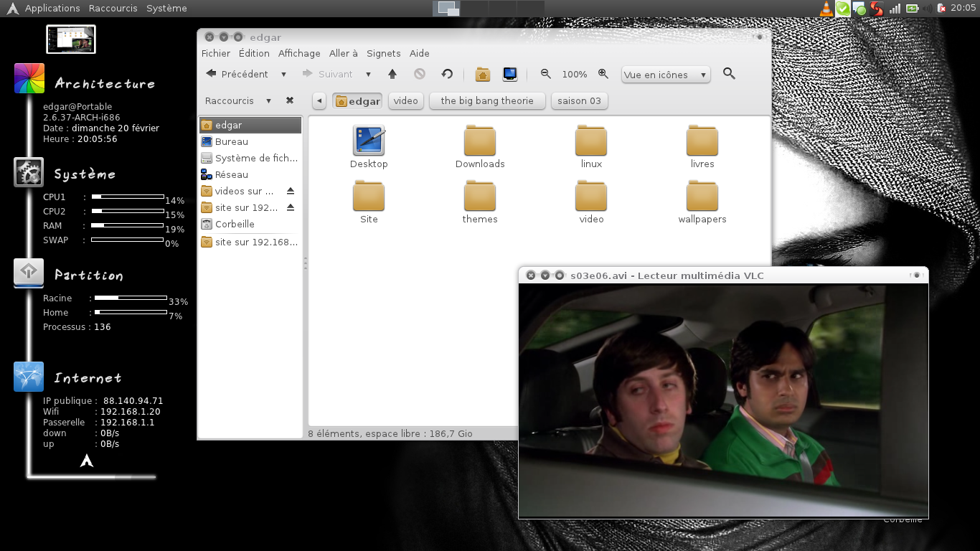Click the path bar left scroll arrow

[x=319, y=101]
